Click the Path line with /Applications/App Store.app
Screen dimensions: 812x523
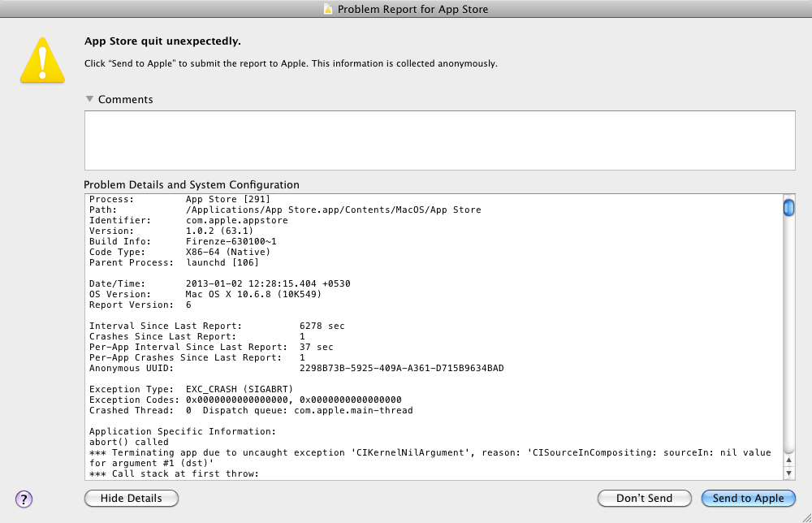click(285, 210)
